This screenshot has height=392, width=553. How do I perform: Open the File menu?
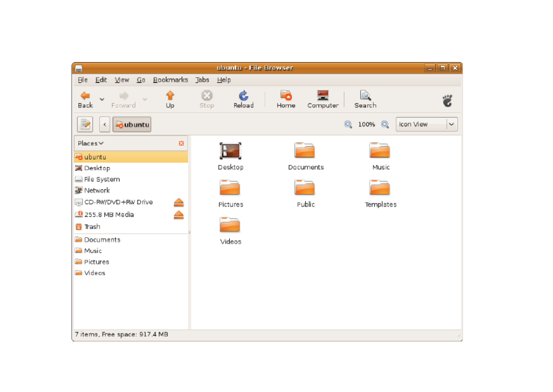(82, 80)
